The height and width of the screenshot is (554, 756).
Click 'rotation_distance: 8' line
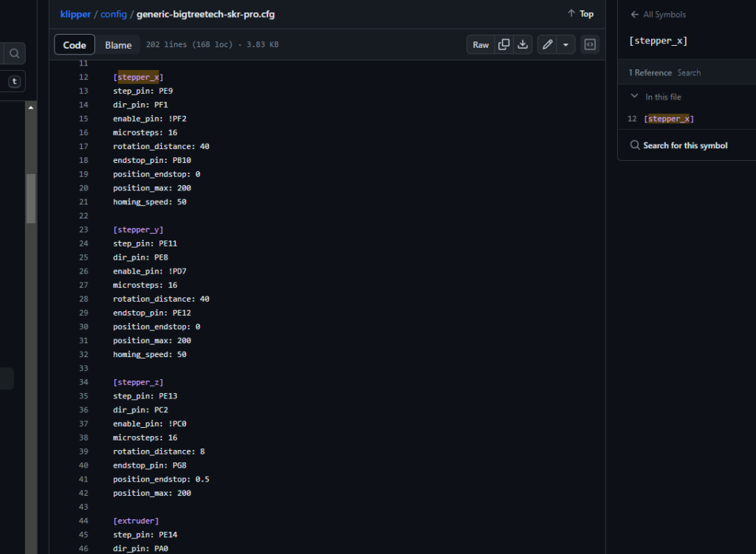(159, 451)
